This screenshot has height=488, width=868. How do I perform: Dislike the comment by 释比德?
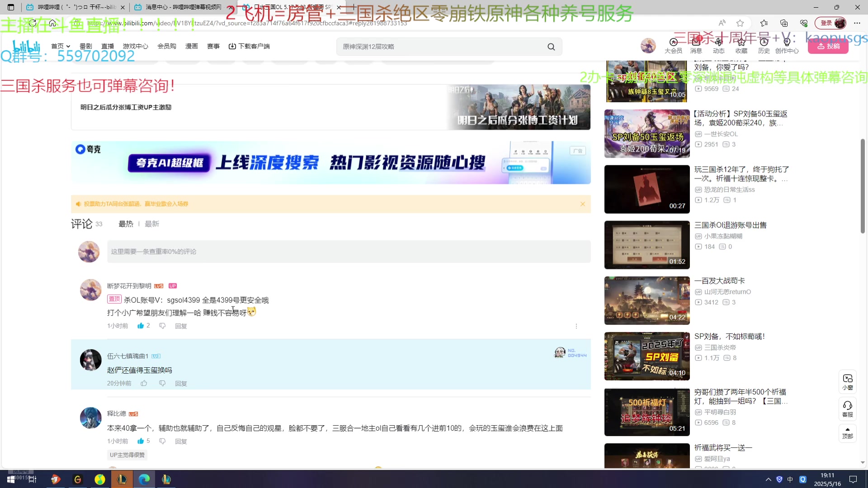162,441
